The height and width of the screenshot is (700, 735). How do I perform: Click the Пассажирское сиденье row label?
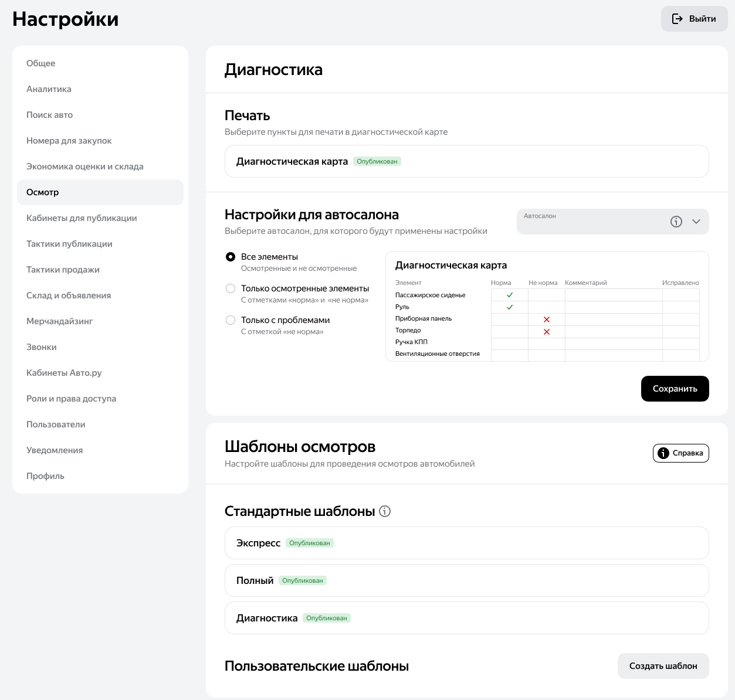tap(431, 295)
